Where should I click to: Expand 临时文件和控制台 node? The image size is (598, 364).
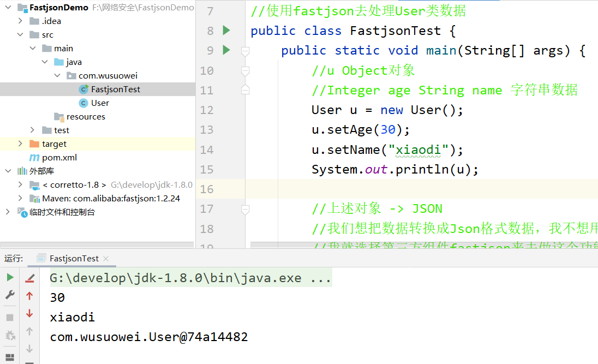coord(8,212)
